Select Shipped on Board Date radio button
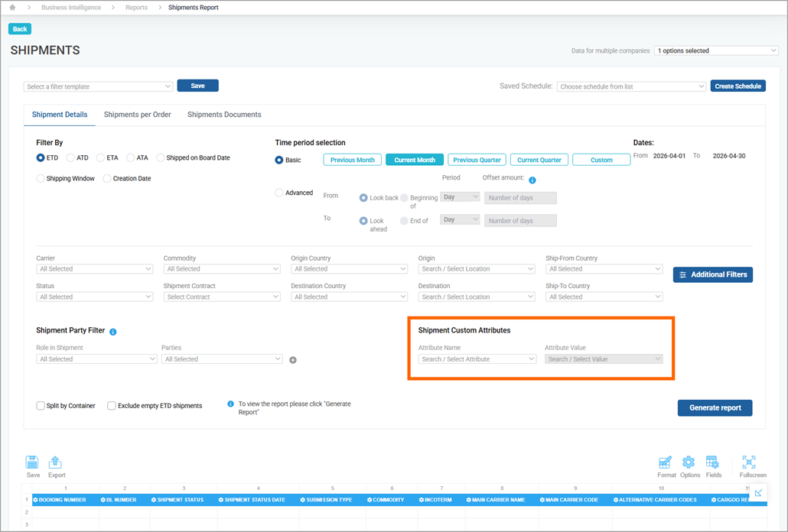 (161, 157)
